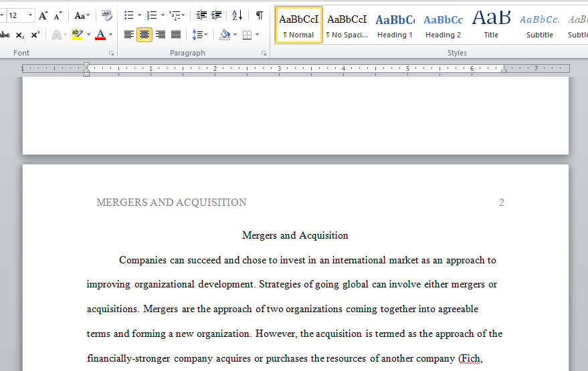Viewport: 588px width, 371px height.
Task: Apply strikethrough formatting
Action: (x=5, y=35)
